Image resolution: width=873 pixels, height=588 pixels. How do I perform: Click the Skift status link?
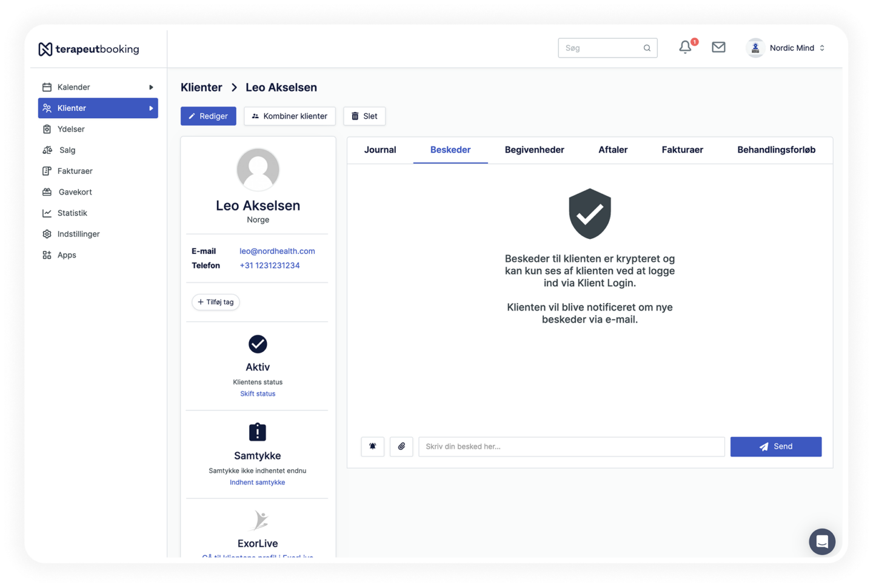(x=258, y=394)
